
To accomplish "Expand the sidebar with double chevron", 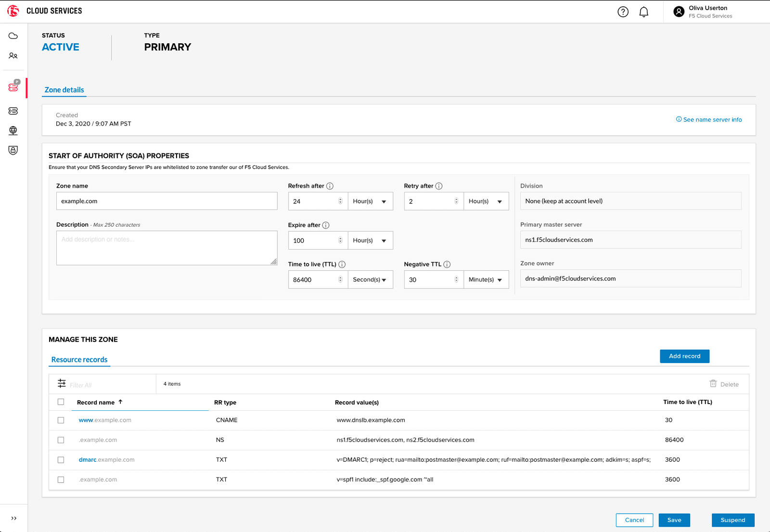I will [13, 518].
